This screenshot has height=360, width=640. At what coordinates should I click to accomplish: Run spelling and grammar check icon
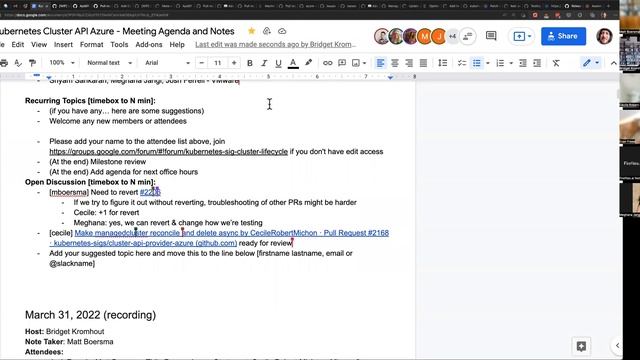pyautogui.click(x=18, y=63)
